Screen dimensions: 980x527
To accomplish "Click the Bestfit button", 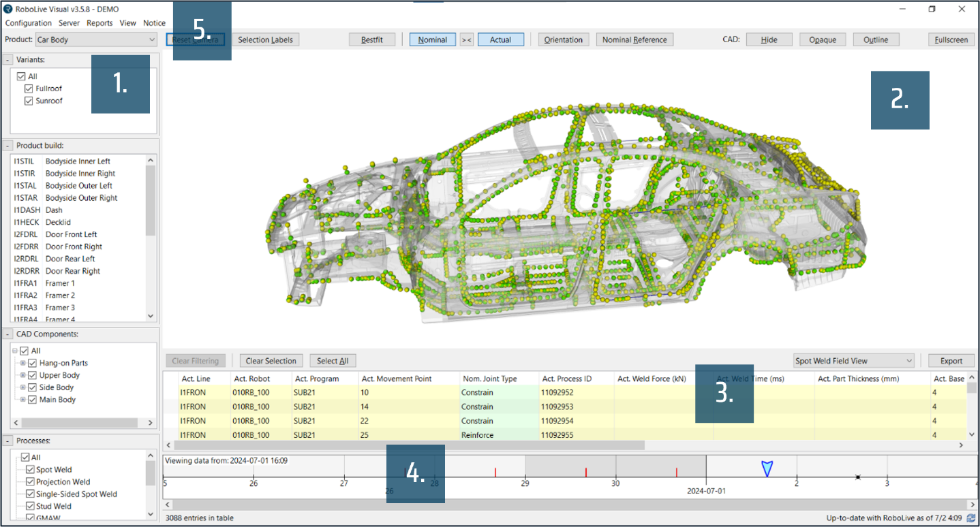I will pos(371,39).
